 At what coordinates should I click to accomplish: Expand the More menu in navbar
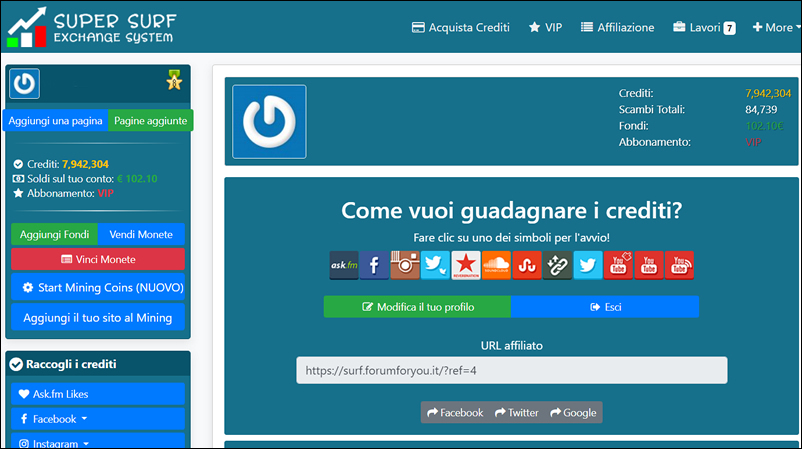(772, 28)
